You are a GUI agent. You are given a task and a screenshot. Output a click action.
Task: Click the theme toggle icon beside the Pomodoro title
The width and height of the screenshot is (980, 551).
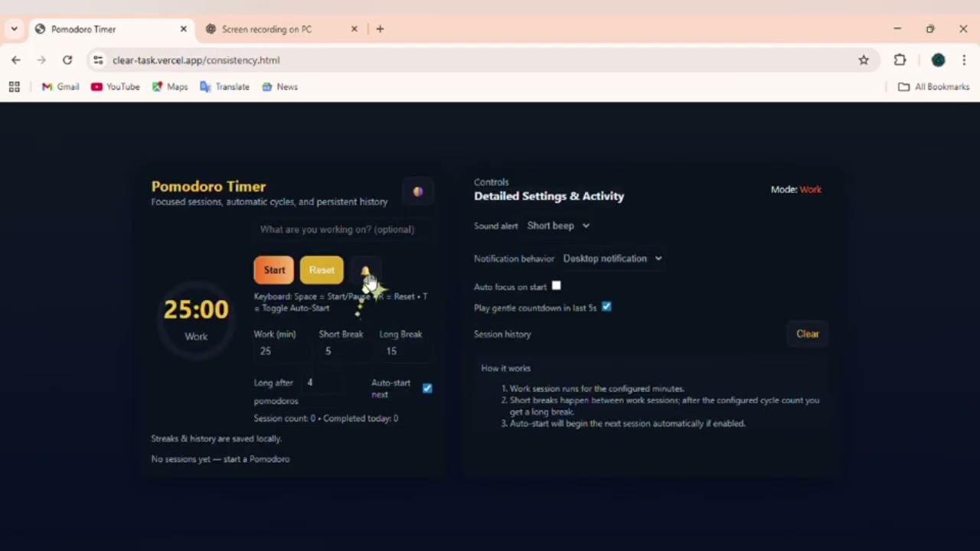[418, 191]
